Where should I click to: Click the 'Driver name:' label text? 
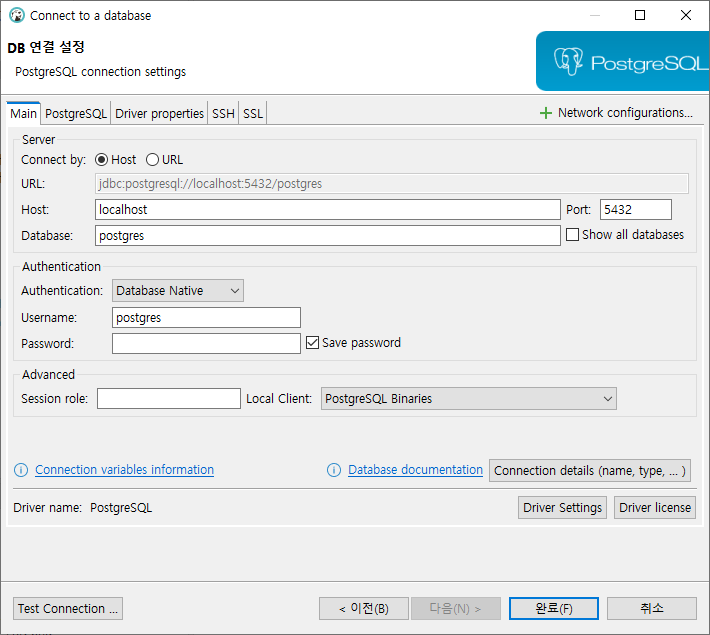click(48, 508)
